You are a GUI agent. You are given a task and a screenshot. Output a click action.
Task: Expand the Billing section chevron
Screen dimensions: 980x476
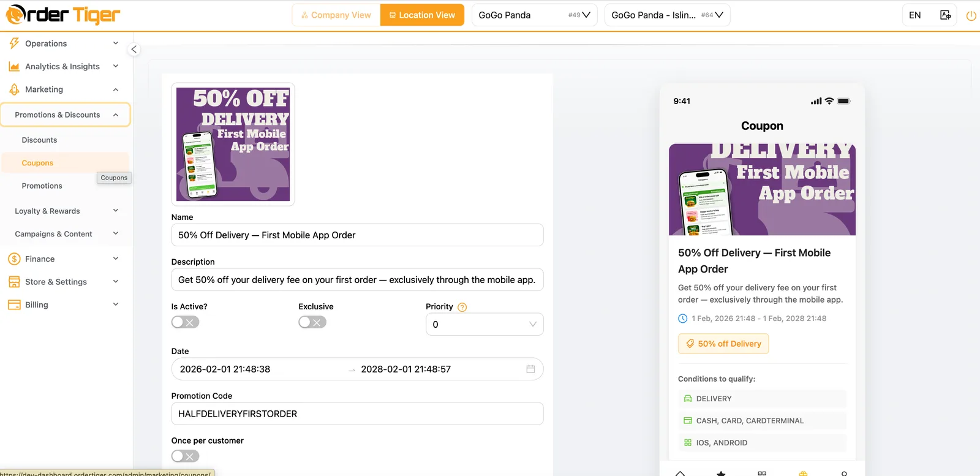point(116,304)
